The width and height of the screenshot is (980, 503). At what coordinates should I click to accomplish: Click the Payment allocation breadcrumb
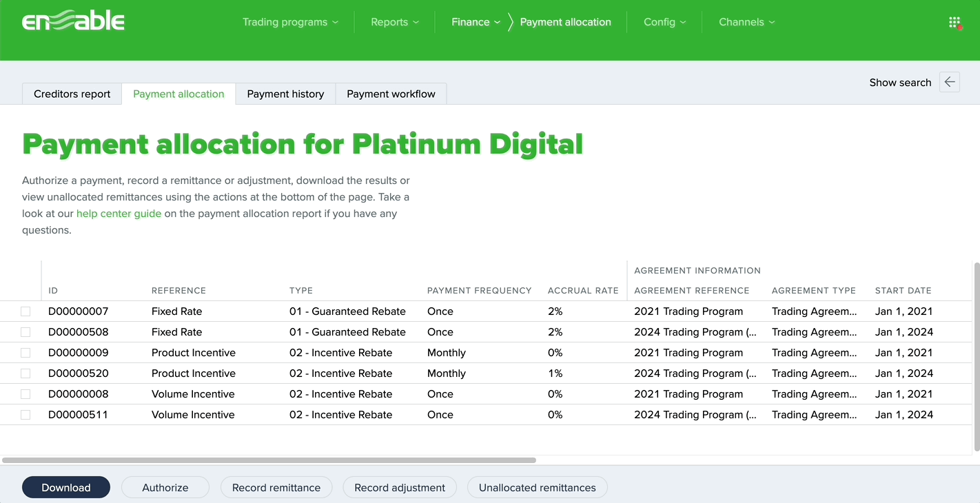[x=565, y=22]
